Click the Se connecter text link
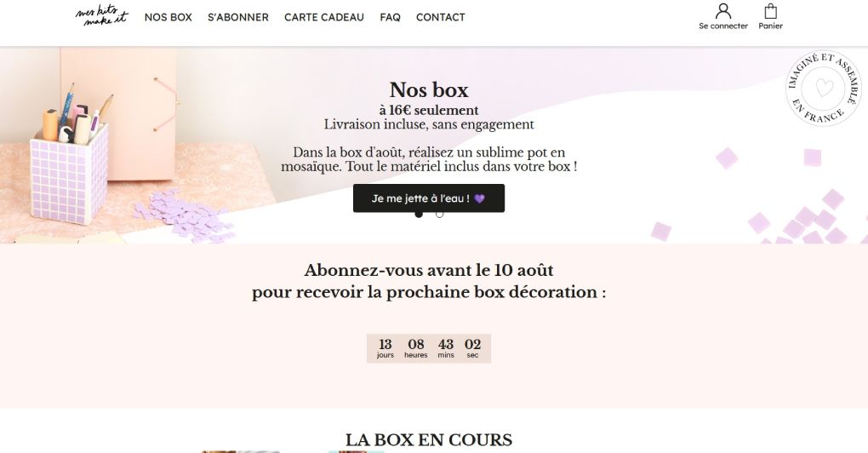The width and height of the screenshot is (868, 453). click(723, 26)
